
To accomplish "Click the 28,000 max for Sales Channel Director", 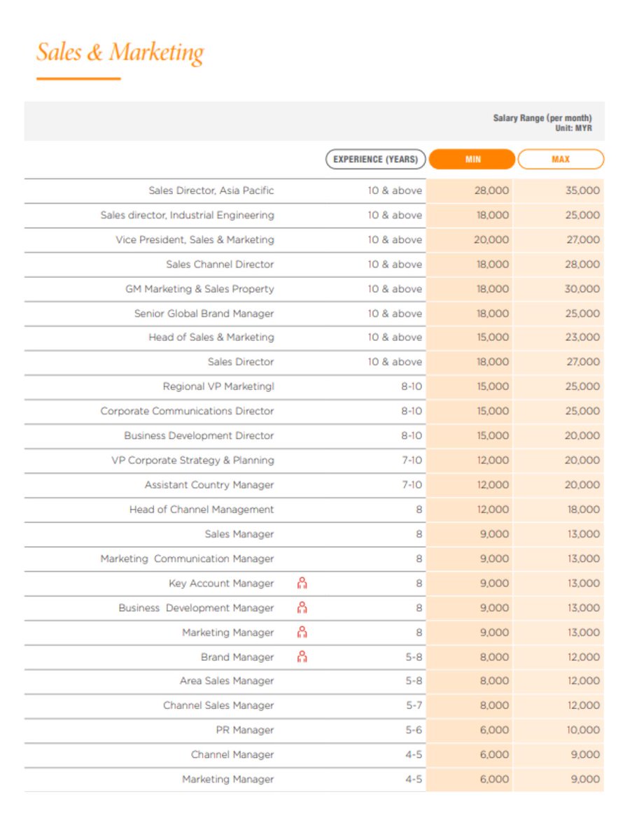I will [x=582, y=264].
